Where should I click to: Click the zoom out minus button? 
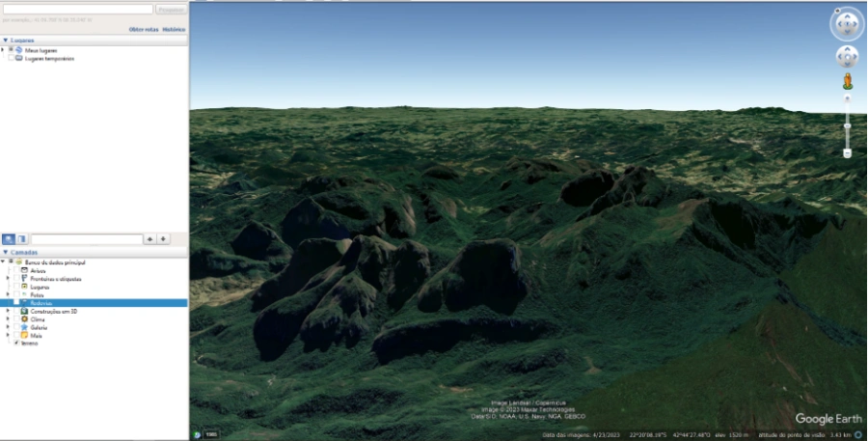(847, 152)
